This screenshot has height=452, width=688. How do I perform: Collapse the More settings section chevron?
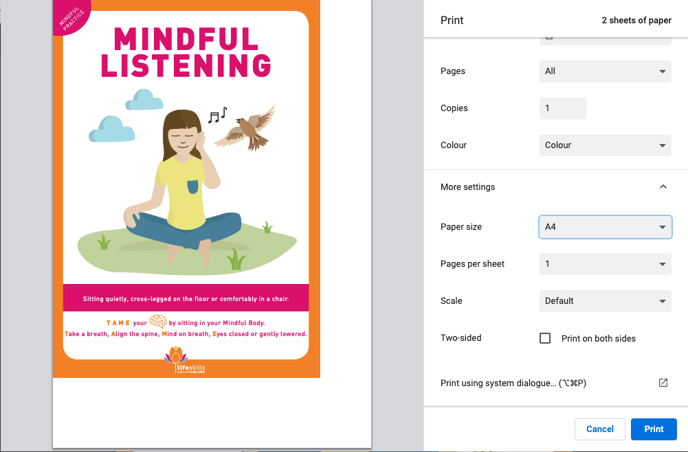[x=662, y=187]
